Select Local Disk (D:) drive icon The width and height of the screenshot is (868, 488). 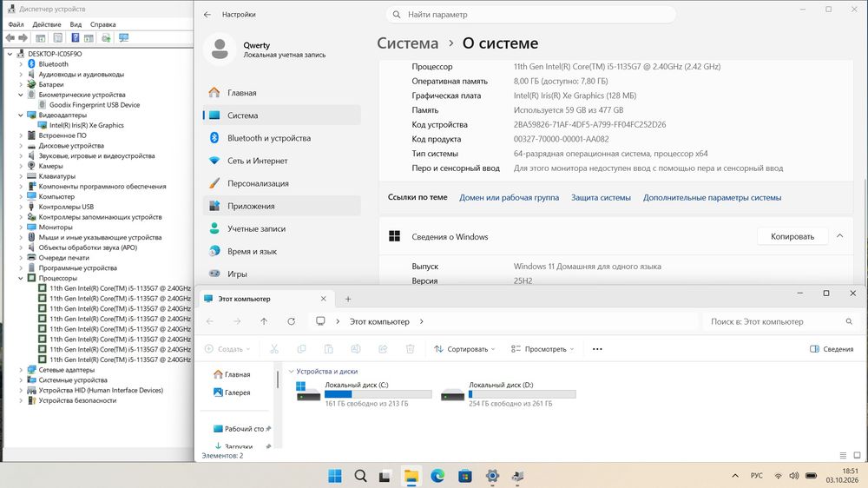click(x=452, y=394)
